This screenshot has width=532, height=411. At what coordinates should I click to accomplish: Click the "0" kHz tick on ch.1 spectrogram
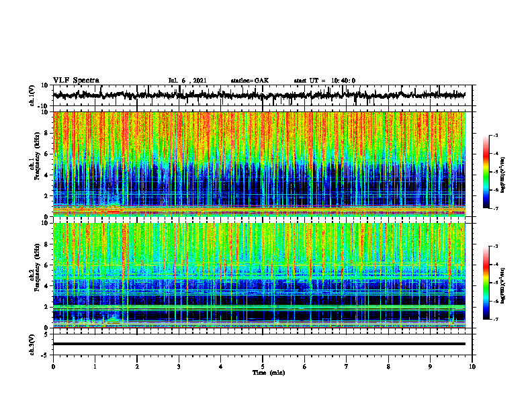47,217
